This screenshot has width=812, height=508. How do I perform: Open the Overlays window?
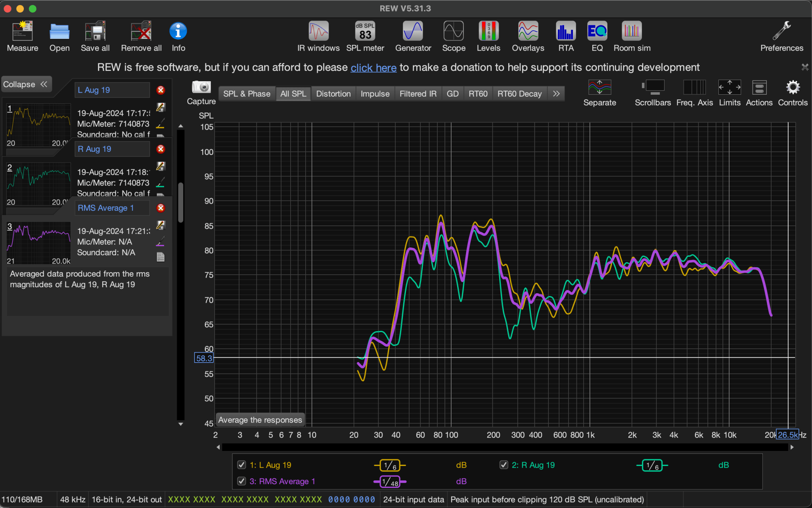[x=528, y=36]
